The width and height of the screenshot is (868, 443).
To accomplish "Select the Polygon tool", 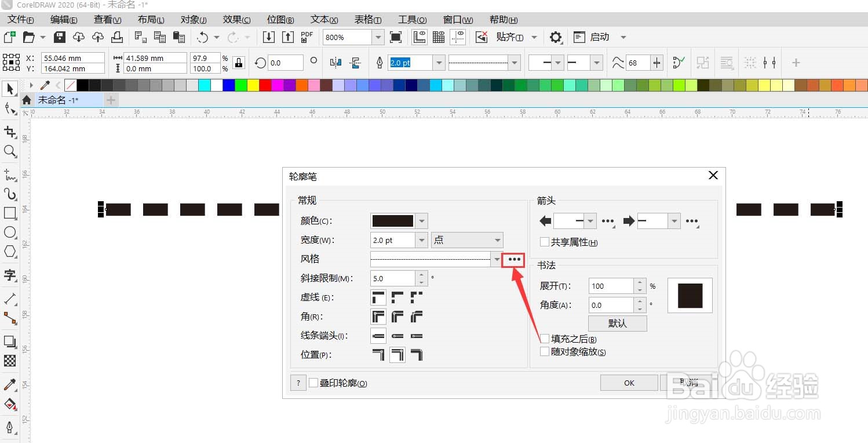I will tap(10, 252).
